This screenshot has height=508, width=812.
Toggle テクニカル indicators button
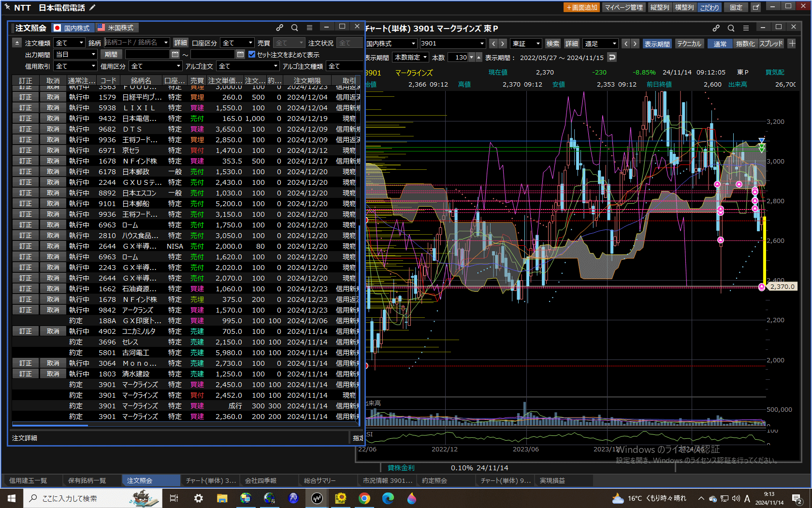click(689, 44)
